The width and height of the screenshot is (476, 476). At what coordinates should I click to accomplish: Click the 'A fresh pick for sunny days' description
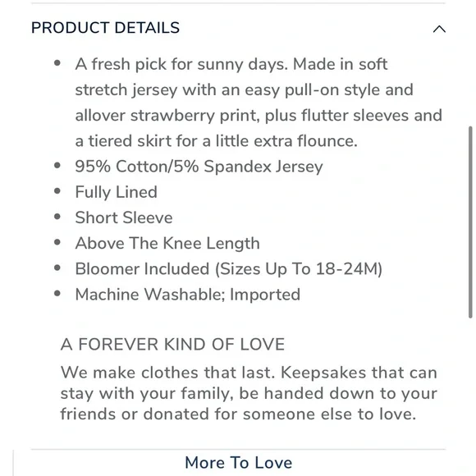(x=259, y=103)
